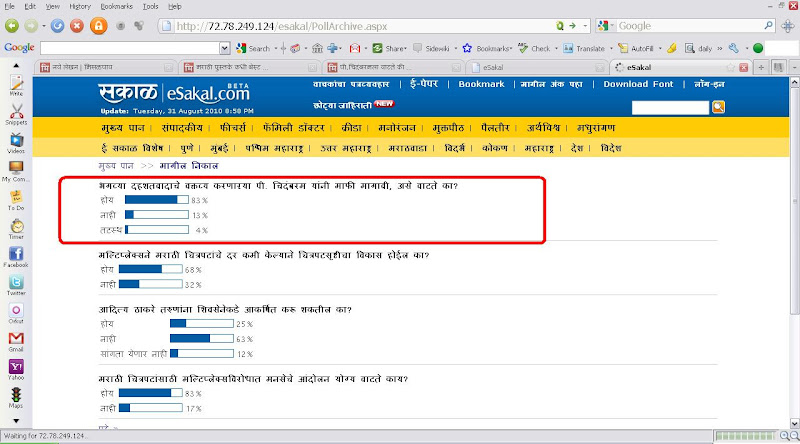Click the page loading progress bar in status bar
Image resolution: width=800 pixels, height=444 pixels.
tap(745, 436)
